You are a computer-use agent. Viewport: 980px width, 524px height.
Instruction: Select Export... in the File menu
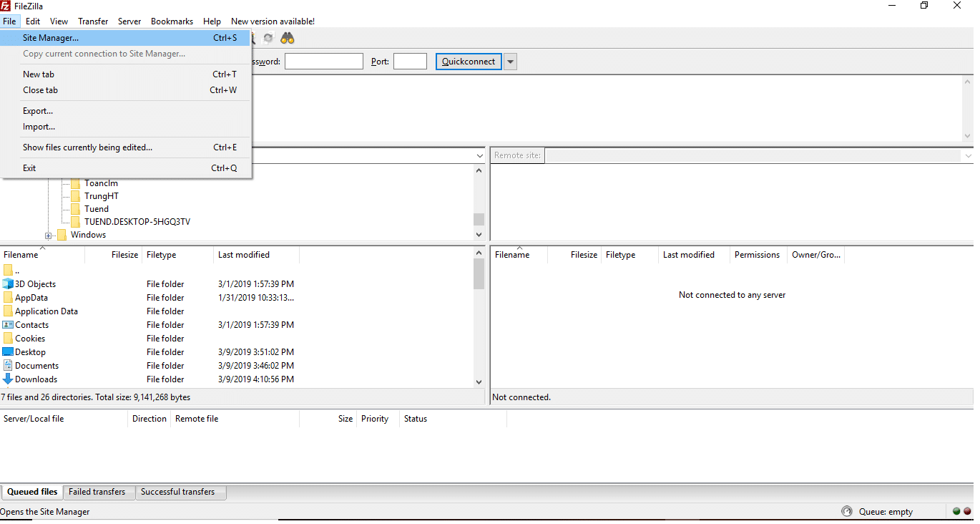[125, 111]
